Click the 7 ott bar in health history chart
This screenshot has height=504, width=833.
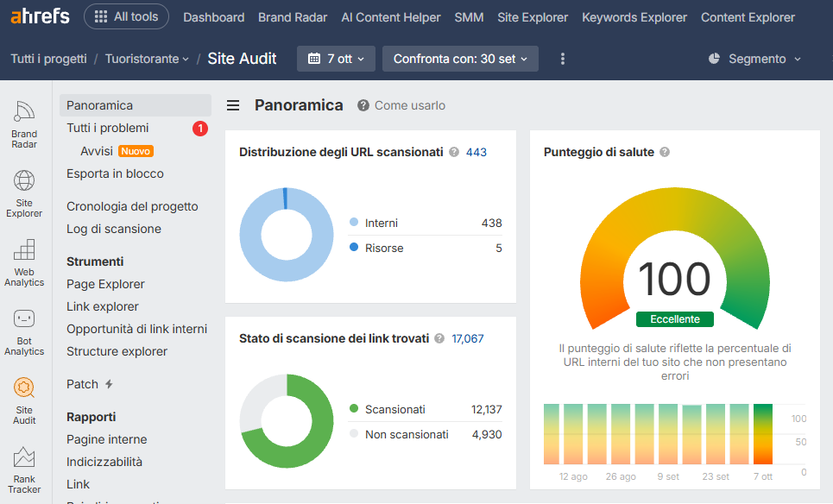click(763, 434)
